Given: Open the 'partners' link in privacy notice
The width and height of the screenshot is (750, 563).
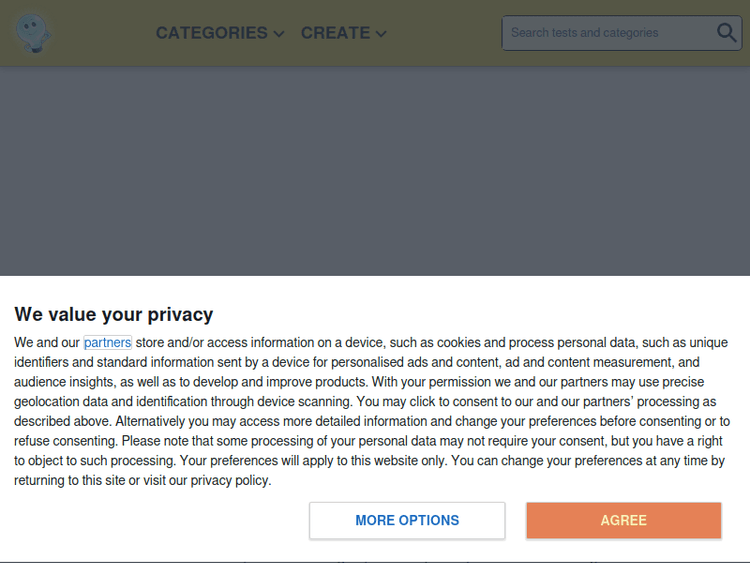Looking at the screenshot, I should tap(107, 342).
